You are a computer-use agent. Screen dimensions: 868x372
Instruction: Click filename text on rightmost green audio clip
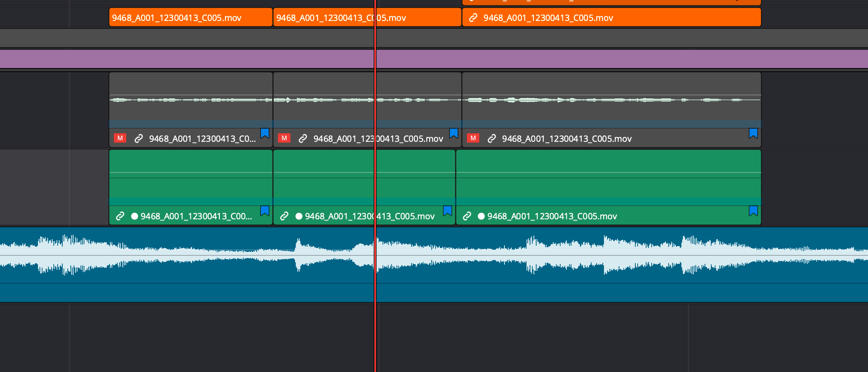coord(552,216)
